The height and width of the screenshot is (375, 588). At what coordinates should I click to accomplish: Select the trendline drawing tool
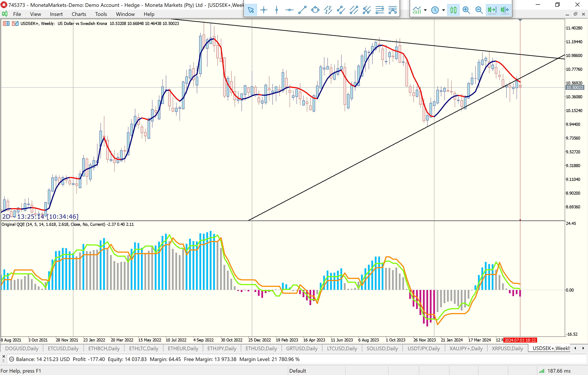pyautogui.click(x=302, y=10)
